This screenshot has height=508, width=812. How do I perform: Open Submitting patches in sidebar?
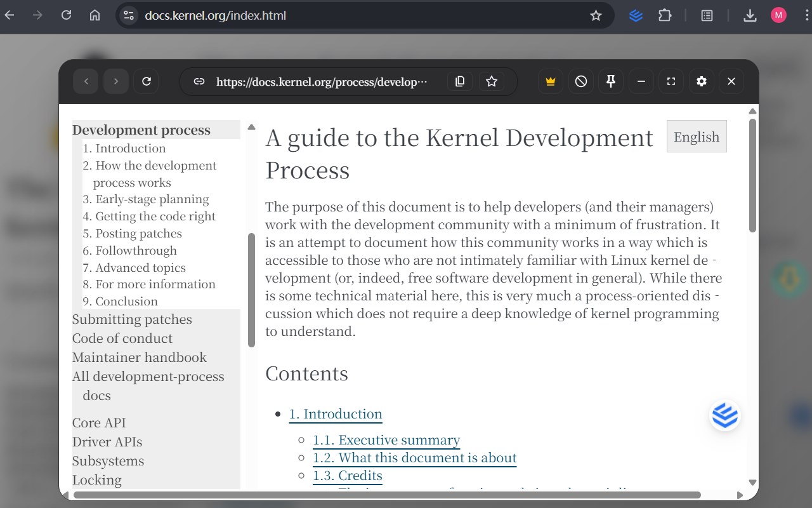[132, 319]
